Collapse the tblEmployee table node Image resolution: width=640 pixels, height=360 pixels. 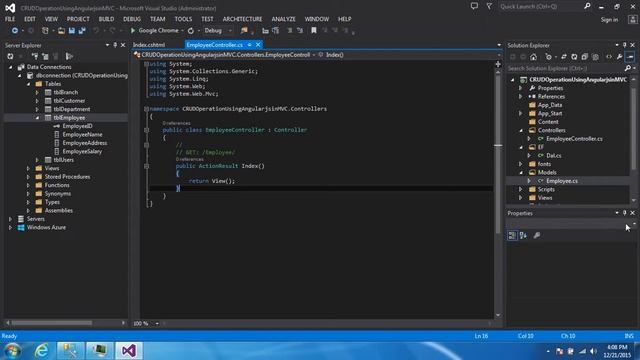coord(37,118)
